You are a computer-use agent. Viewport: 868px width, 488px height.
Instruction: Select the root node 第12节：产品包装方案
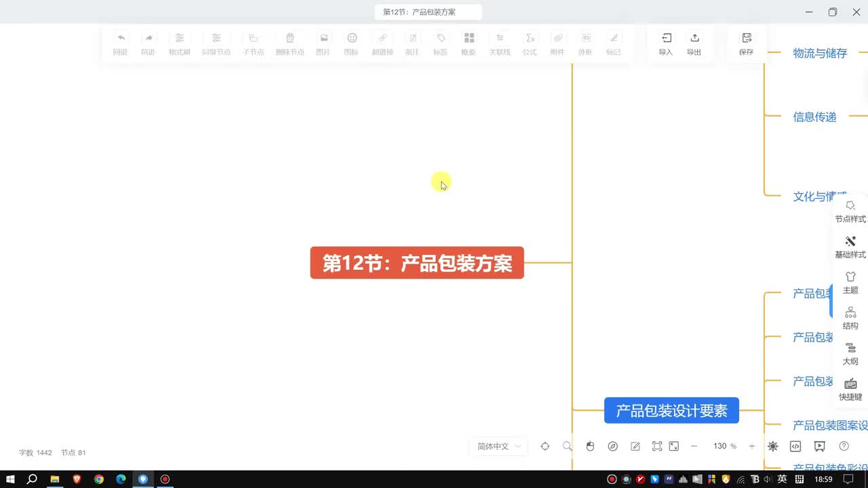coord(417,263)
